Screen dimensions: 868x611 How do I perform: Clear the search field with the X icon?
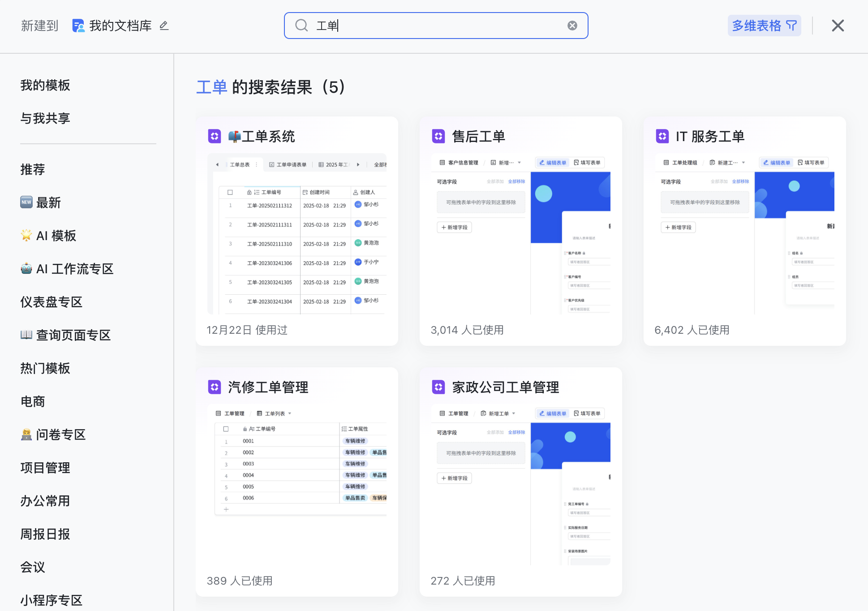tap(572, 26)
